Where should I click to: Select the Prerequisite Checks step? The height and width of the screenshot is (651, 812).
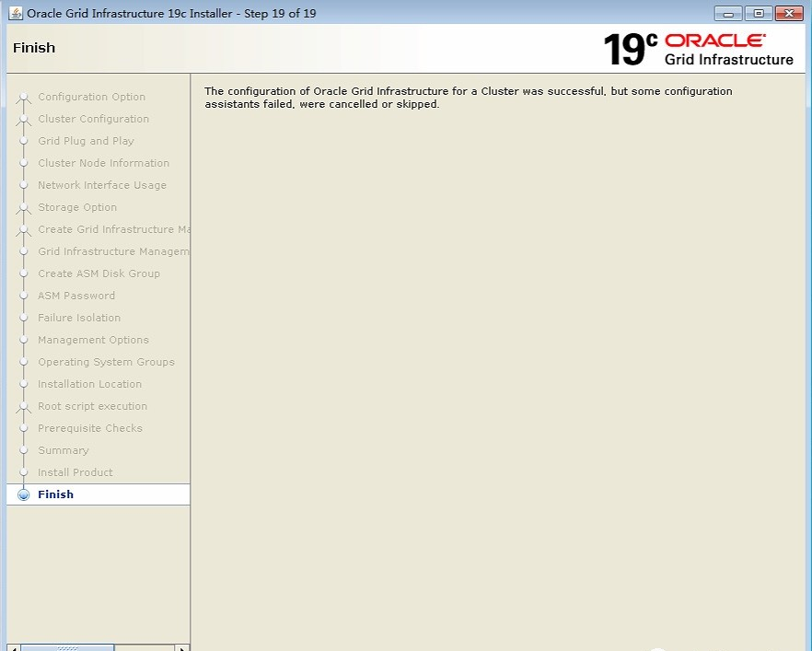[90, 428]
